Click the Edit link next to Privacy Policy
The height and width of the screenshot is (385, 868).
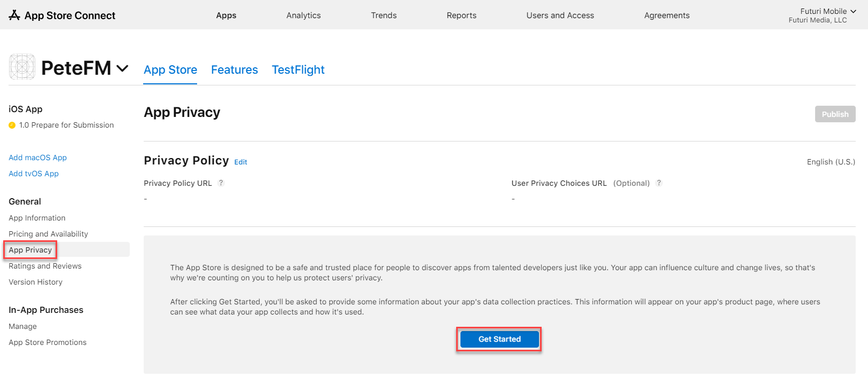point(240,162)
